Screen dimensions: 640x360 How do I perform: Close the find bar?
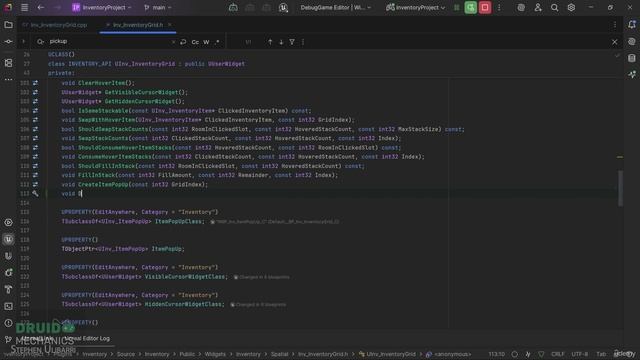coord(615,42)
